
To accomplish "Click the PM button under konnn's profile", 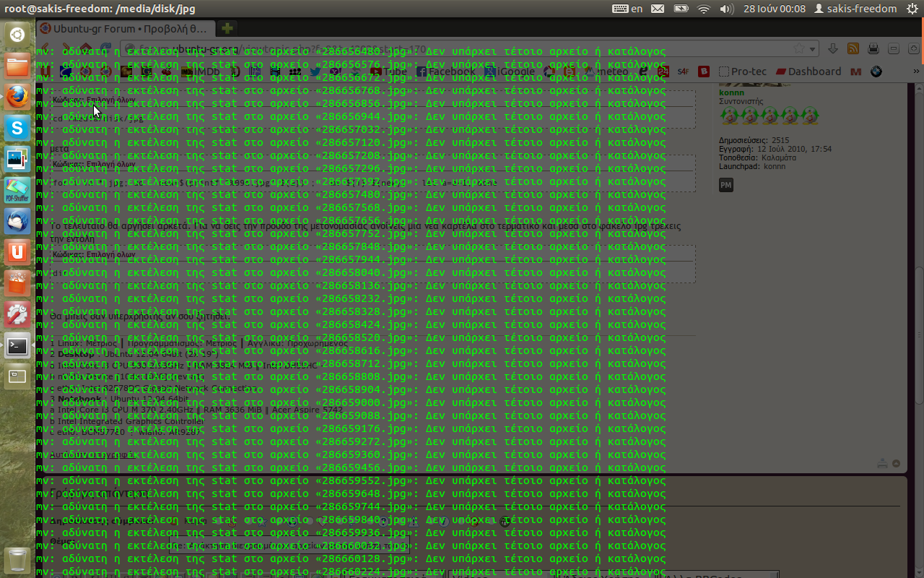I will tap(725, 186).
